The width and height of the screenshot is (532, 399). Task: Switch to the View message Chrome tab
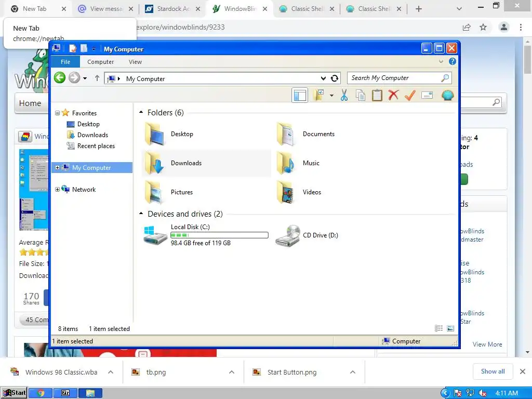(x=106, y=9)
